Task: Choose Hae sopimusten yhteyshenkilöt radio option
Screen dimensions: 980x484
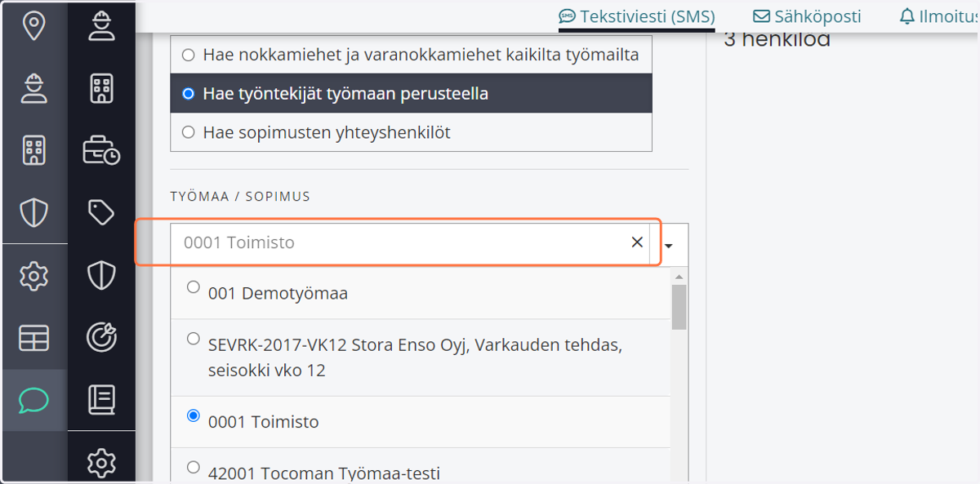Action: coord(411,131)
